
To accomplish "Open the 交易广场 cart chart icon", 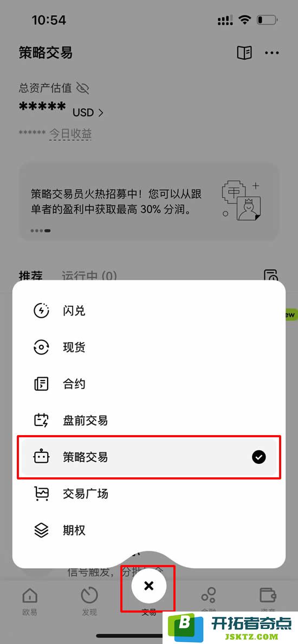I will pos(41,493).
